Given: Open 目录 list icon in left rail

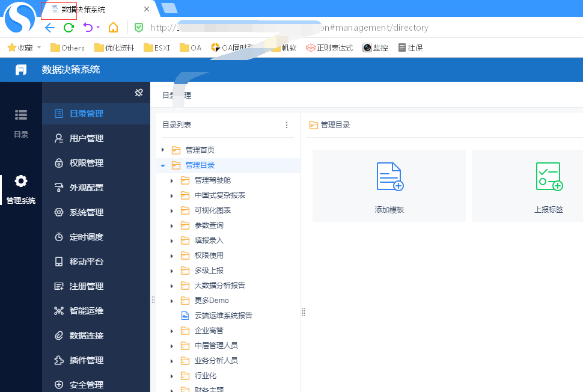Looking at the screenshot, I should (21, 115).
